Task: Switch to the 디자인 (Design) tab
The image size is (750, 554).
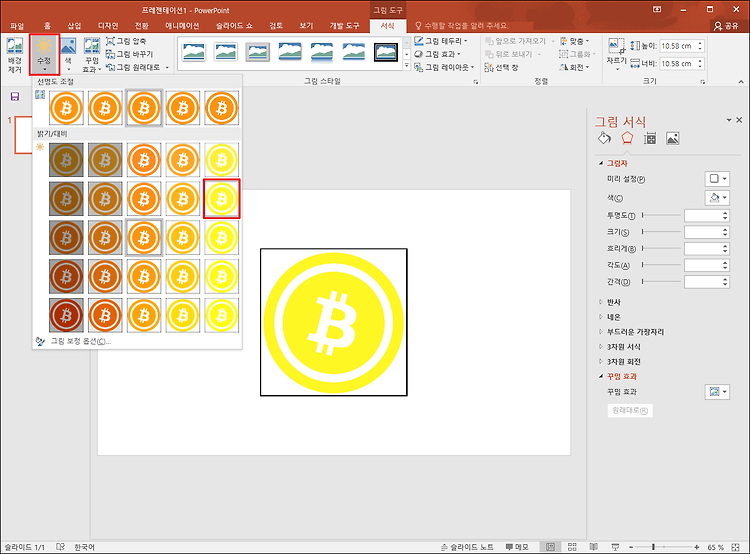Action: 108,26
